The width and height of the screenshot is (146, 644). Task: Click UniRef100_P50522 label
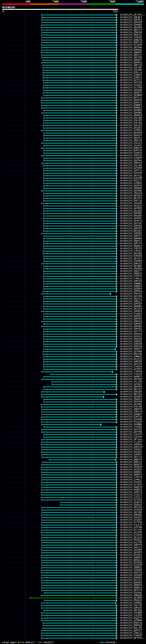coord(131,540)
